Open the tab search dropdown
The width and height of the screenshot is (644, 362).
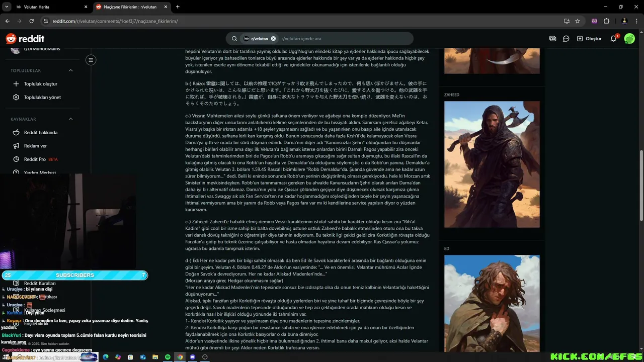6,7
